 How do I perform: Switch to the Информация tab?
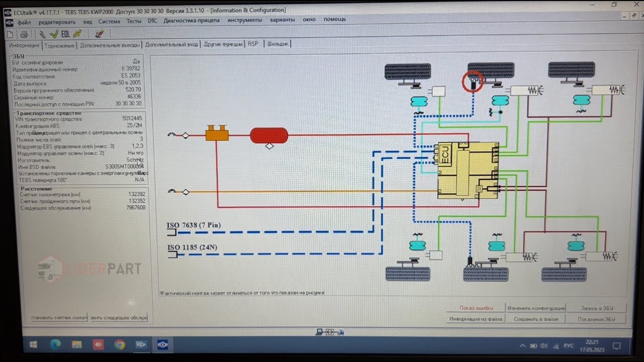point(24,46)
